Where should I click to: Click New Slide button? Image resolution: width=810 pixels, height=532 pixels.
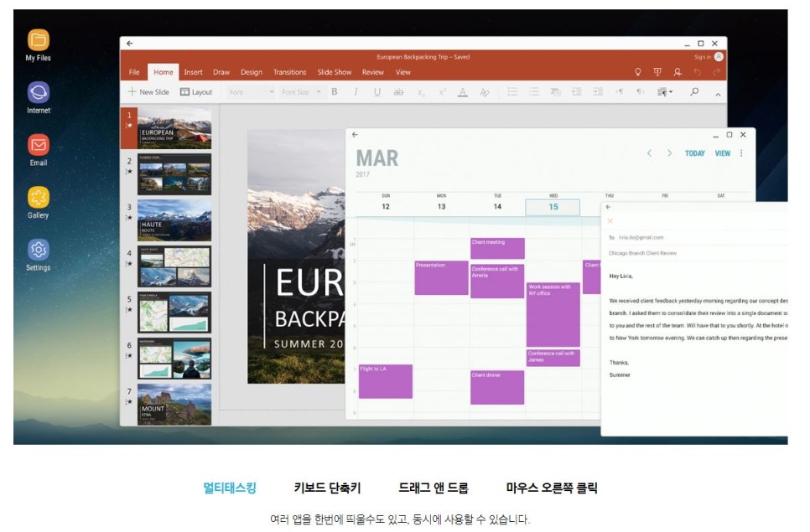click(148, 92)
